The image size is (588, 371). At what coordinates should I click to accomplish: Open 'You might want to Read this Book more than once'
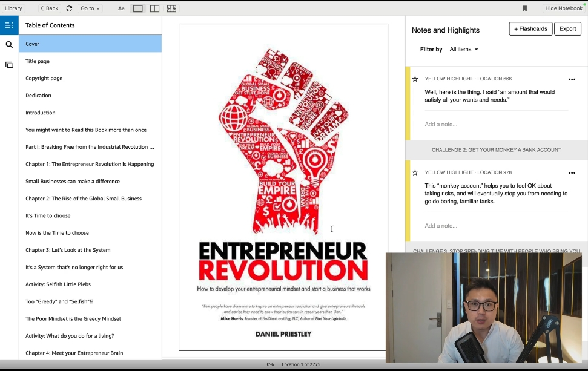tap(90, 130)
